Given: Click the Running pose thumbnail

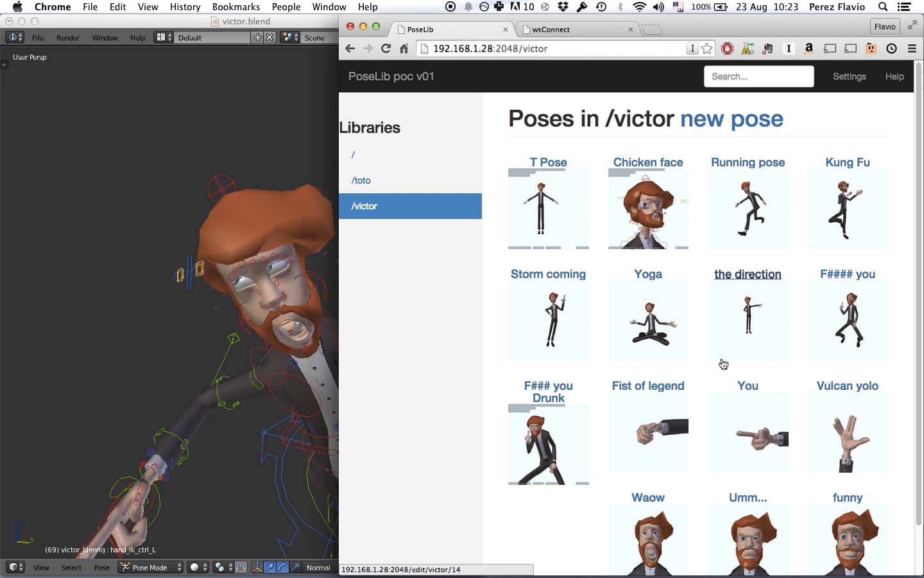Looking at the screenshot, I should click(x=748, y=209).
